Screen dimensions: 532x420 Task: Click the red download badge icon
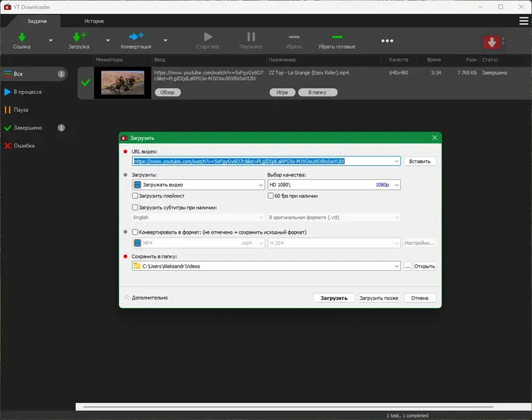coord(491,42)
